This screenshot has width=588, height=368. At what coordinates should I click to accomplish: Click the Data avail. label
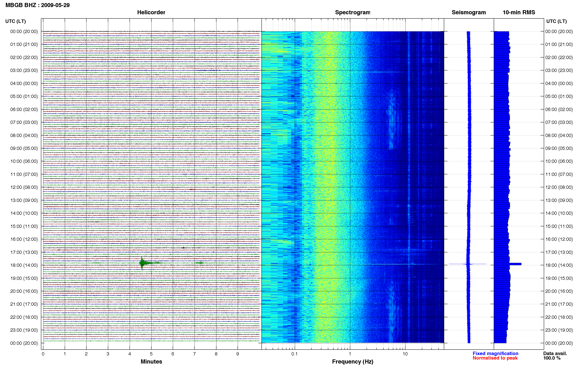[x=555, y=353]
